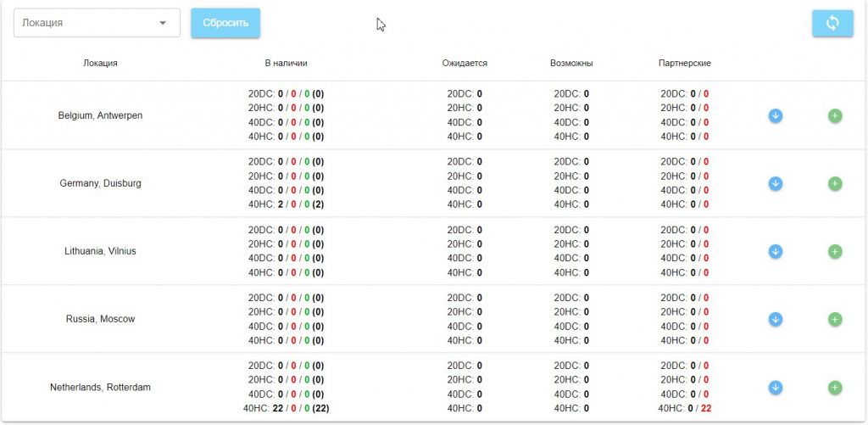This screenshot has width=868, height=425.
Task: Click the Ожидается column header
Action: coord(465,64)
